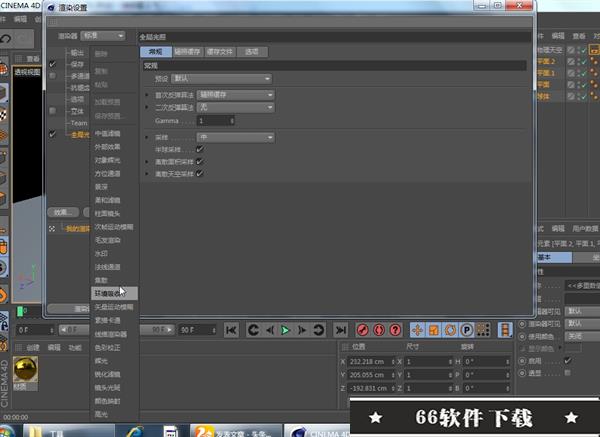The height and width of the screenshot is (437, 600).
Task: Click the film strip timeline icon
Action: click(505, 330)
